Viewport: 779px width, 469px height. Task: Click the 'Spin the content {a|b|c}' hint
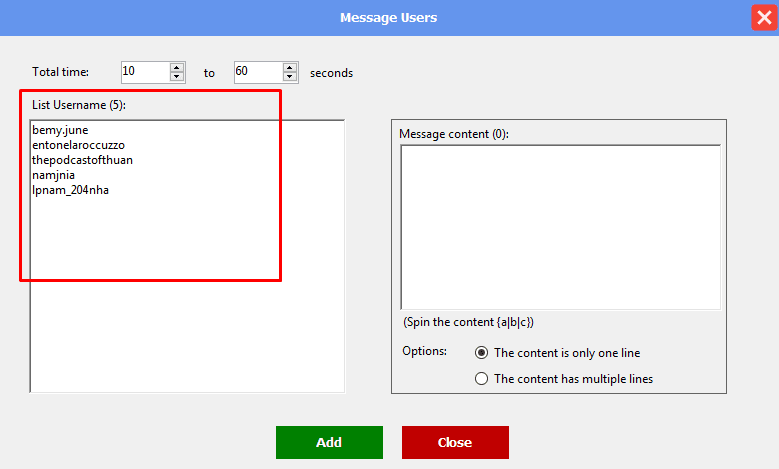468,322
